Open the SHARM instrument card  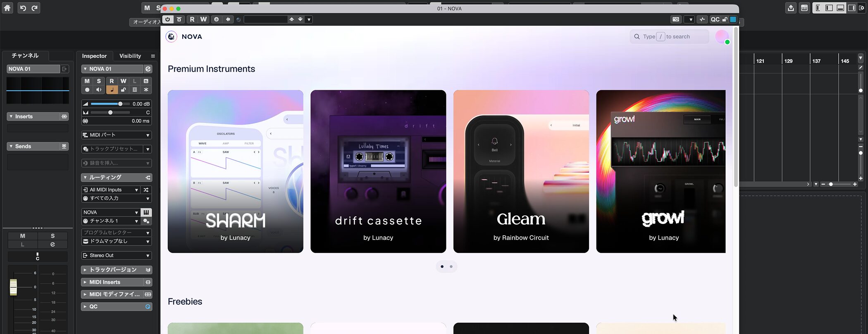(x=236, y=171)
